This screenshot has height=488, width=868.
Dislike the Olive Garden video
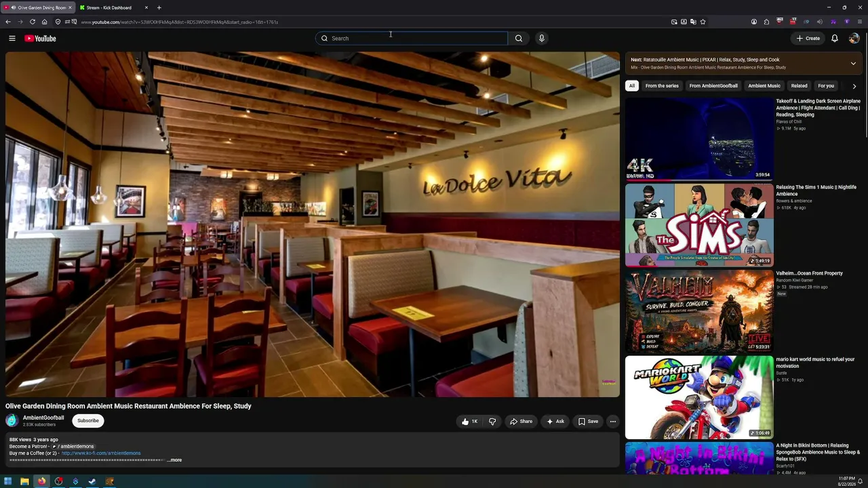pyautogui.click(x=492, y=422)
